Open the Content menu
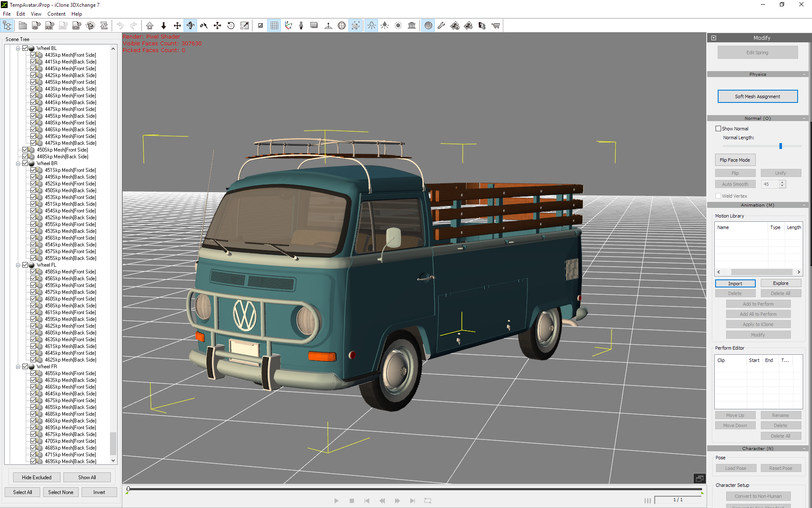The image size is (812, 508). point(56,14)
